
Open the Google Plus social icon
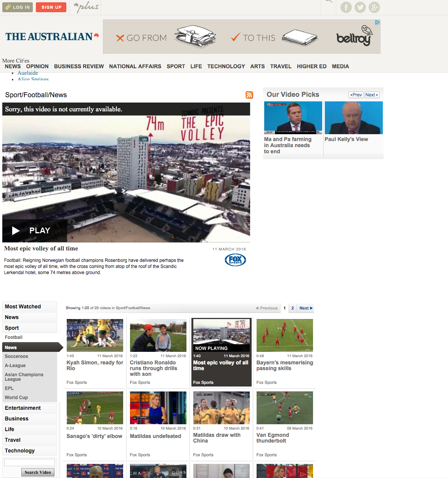pos(374,7)
